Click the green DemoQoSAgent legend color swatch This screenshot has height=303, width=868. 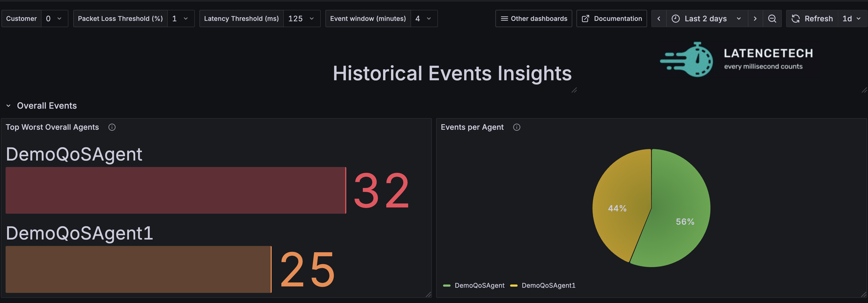(x=447, y=285)
